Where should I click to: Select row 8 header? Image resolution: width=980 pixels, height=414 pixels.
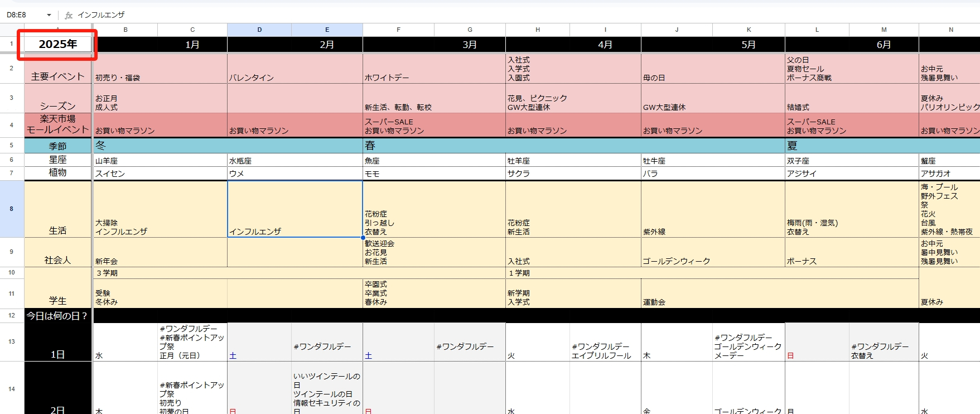tap(12, 209)
